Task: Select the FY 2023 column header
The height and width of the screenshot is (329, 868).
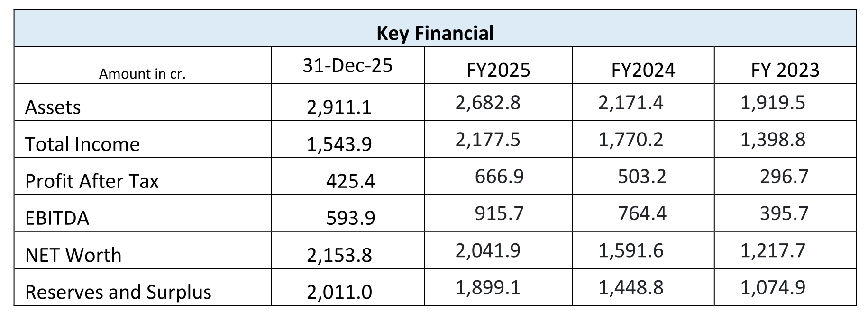Action: pyautogui.click(x=785, y=71)
